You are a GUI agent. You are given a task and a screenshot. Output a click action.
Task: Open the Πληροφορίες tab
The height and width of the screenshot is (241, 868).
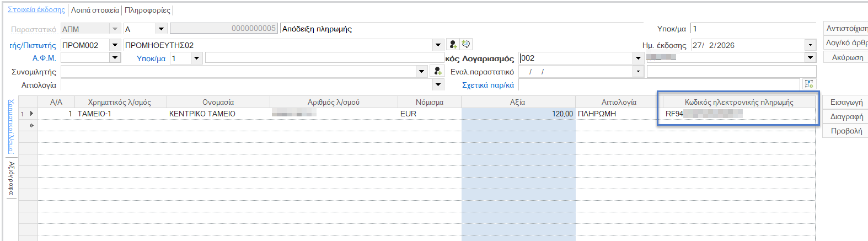pos(147,10)
